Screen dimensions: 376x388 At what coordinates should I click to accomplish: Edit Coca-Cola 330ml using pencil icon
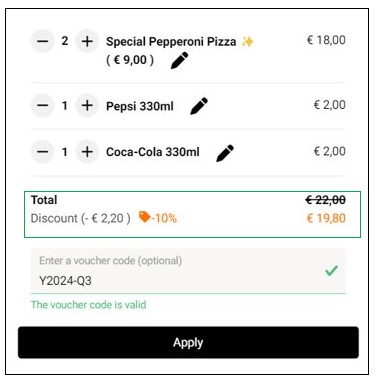pos(225,153)
